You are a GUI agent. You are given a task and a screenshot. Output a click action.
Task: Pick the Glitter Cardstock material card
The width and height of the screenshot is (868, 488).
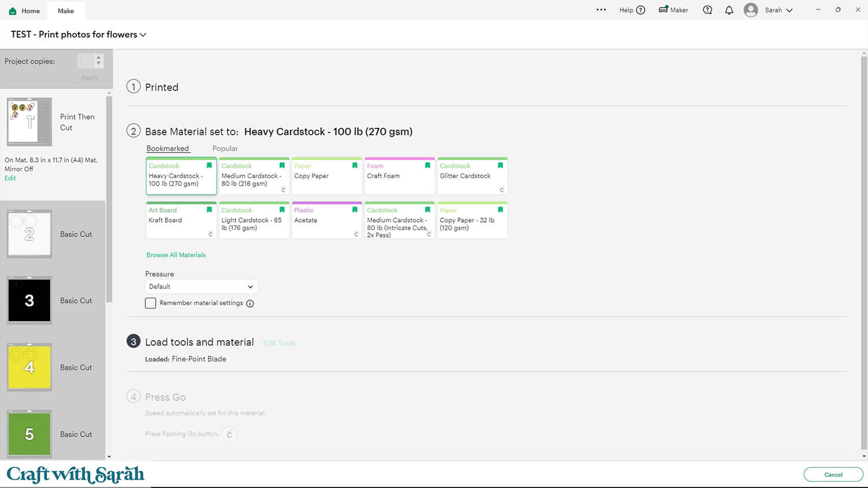click(473, 176)
